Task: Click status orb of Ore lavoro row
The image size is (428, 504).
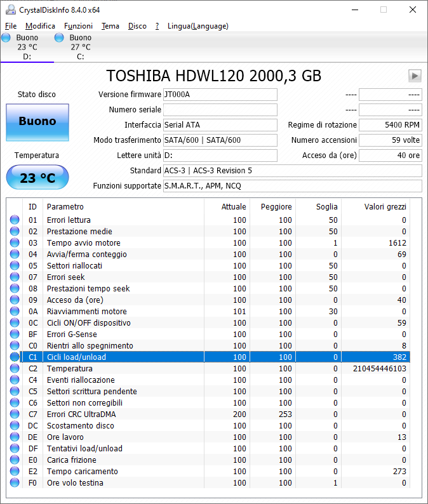Action: coord(15,437)
